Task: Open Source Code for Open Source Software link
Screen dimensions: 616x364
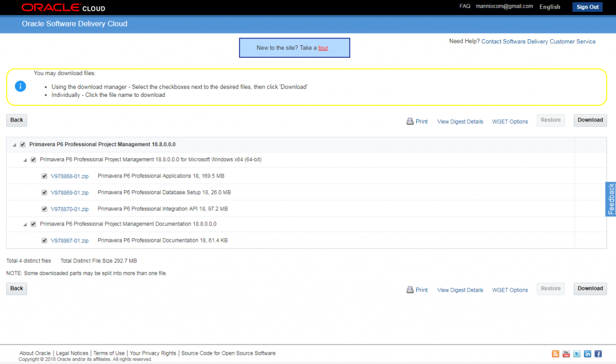Action: (228, 353)
